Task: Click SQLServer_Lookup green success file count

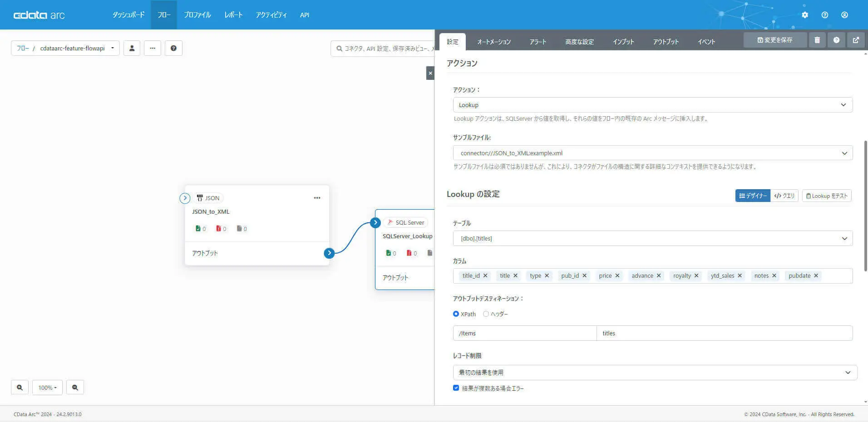Action: point(390,253)
